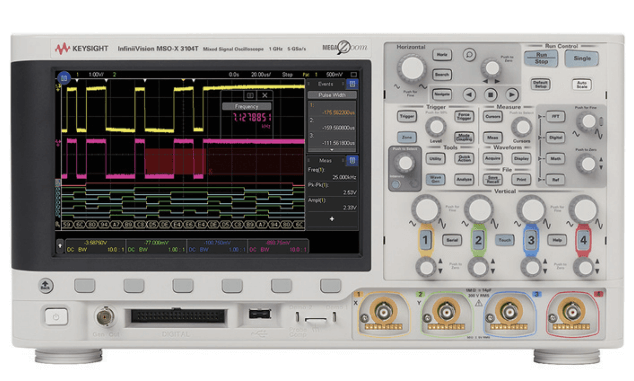Select the Cursors knob in Measure
Image resolution: width=634 pixels, height=381 pixels.
(522, 127)
